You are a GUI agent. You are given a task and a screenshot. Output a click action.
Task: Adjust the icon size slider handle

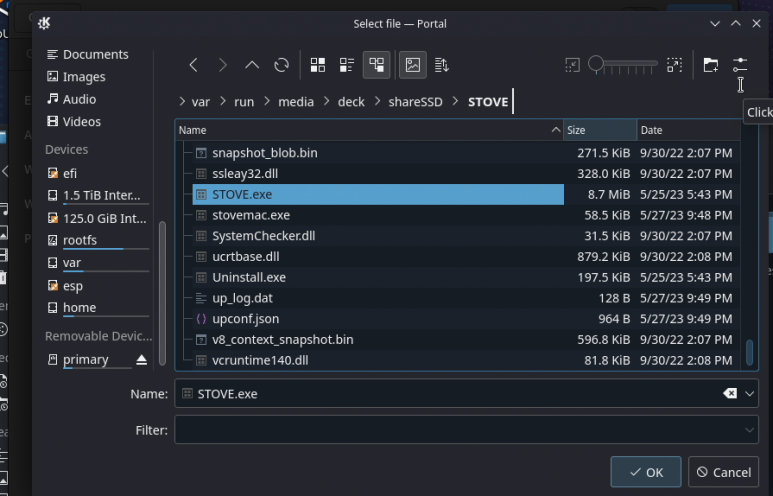(596, 63)
